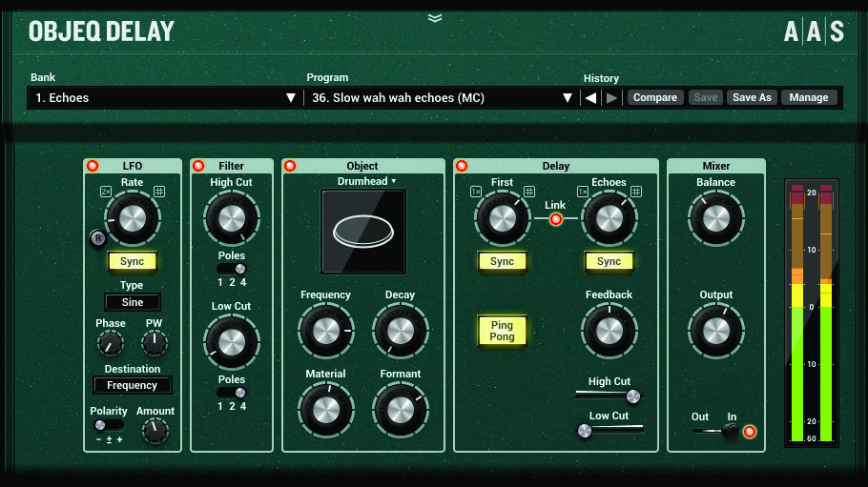This screenshot has width=868, height=487.
Task: Toggle the Link button between First and Echoes
Action: pyautogui.click(x=556, y=219)
